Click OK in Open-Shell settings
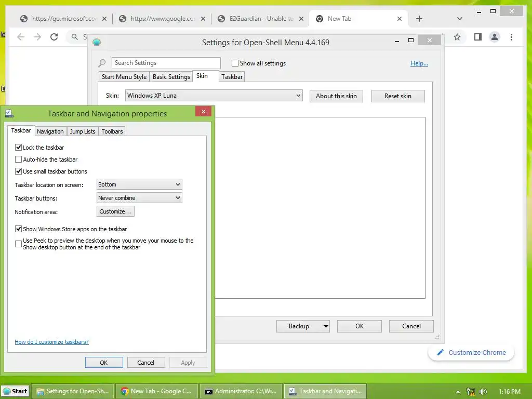The height and width of the screenshot is (399, 532). (360, 326)
